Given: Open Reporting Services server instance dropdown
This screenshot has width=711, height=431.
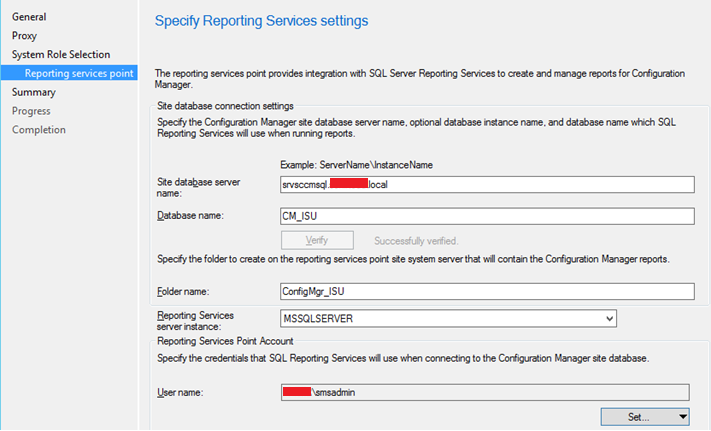Looking at the screenshot, I should [x=448, y=319].
